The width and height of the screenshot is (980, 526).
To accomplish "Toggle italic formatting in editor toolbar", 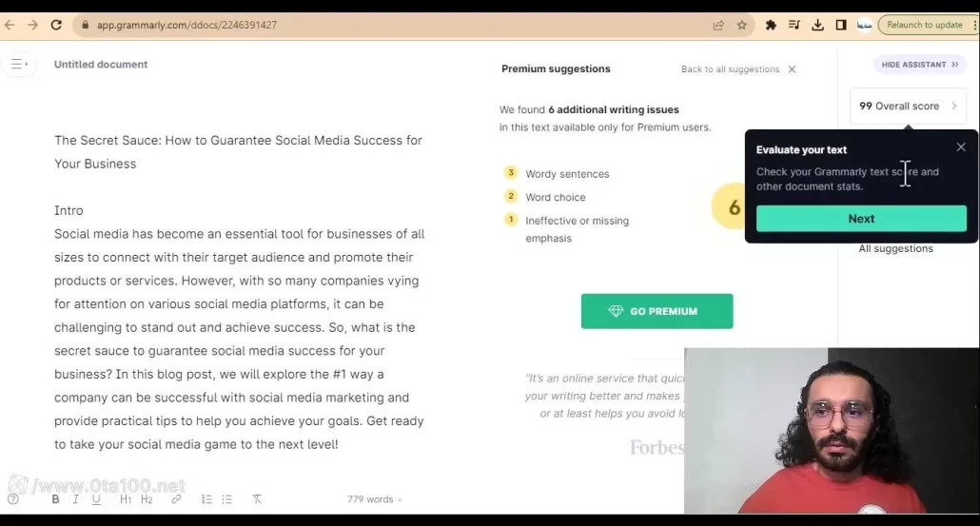I will point(75,499).
